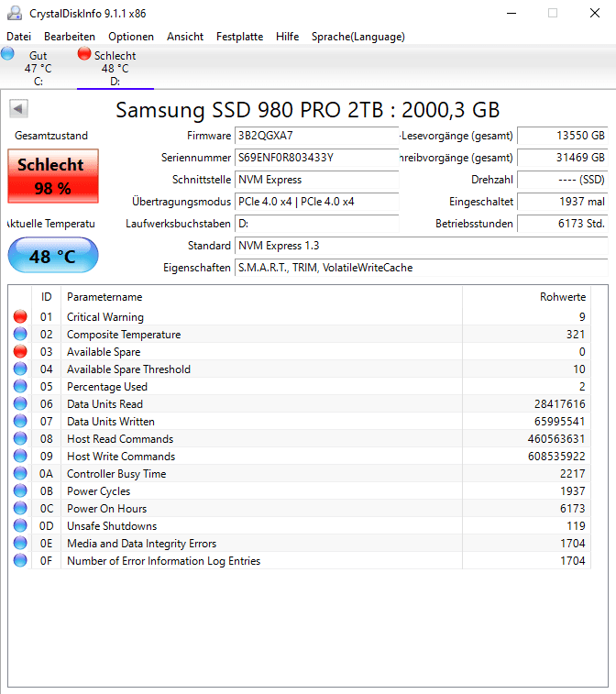Viewport: 616px width, 694px height.
Task: Open the Bearbeiten menu
Action: point(70,37)
